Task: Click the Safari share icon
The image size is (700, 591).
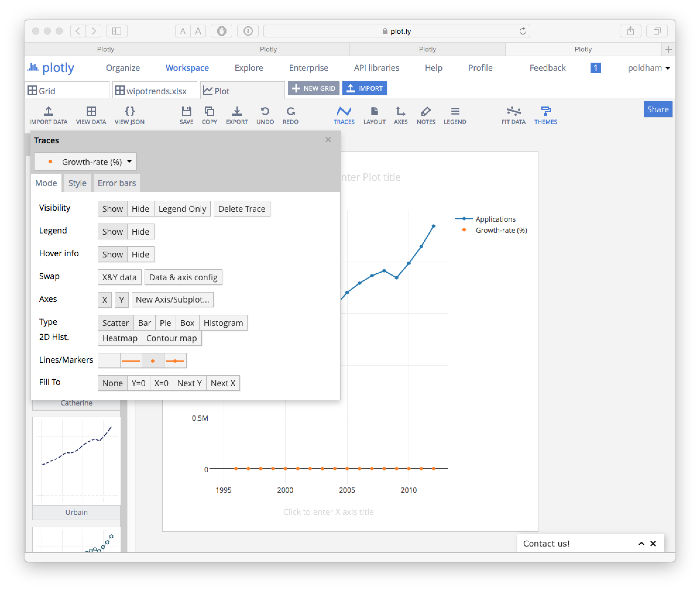Action: pos(630,31)
